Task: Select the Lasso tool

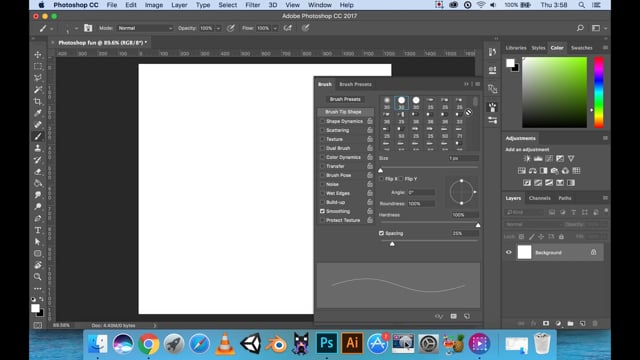Action: [x=38, y=78]
